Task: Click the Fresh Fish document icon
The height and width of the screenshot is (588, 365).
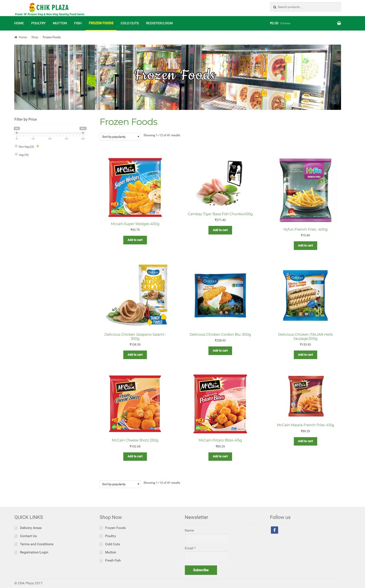Action: point(101,560)
